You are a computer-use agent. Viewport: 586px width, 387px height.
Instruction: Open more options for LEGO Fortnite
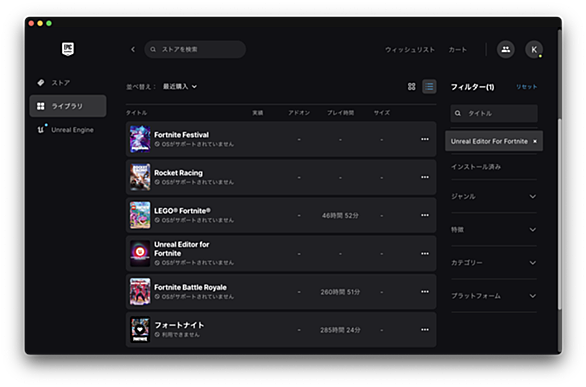pos(425,215)
